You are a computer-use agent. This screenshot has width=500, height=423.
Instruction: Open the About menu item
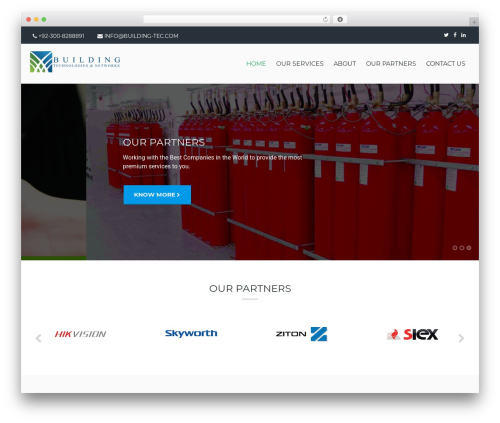pos(345,63)
